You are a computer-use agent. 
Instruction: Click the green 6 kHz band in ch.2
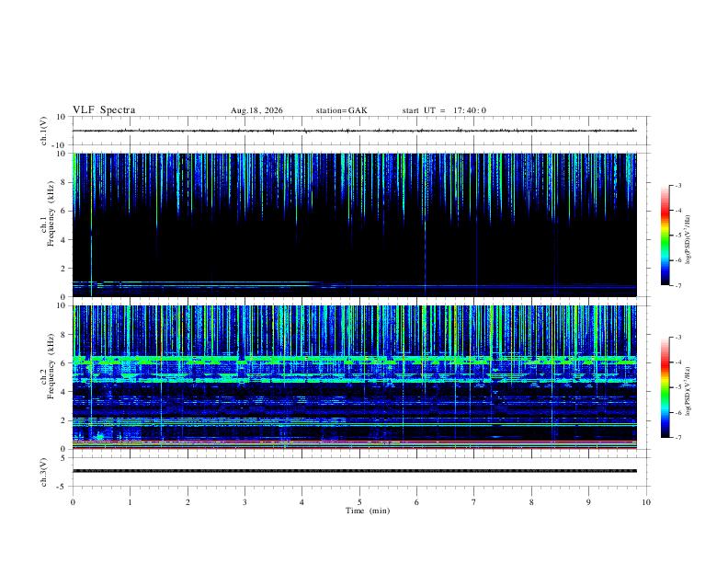click(354, 359)
